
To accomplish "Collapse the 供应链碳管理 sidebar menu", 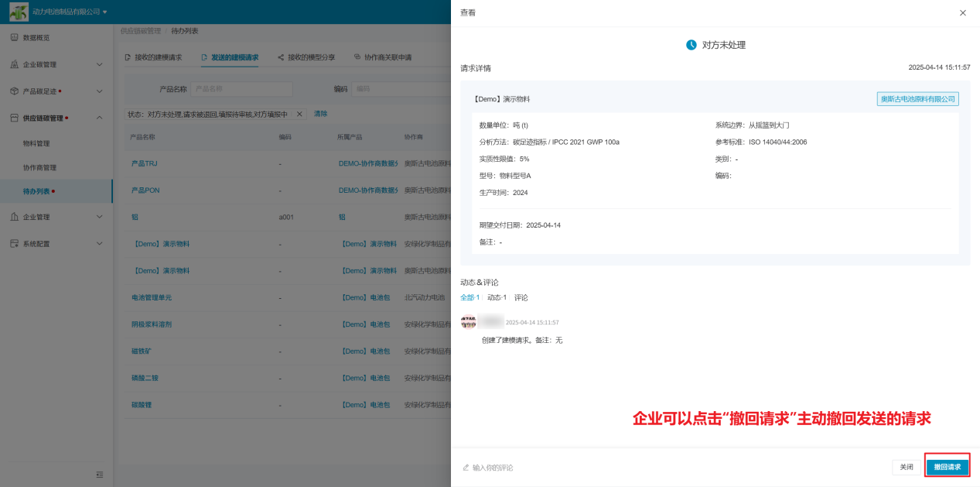I will (x=99, y=118).
